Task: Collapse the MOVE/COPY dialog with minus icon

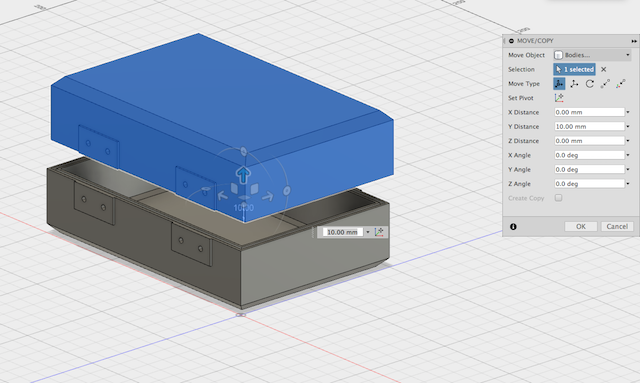Action: 511,41
